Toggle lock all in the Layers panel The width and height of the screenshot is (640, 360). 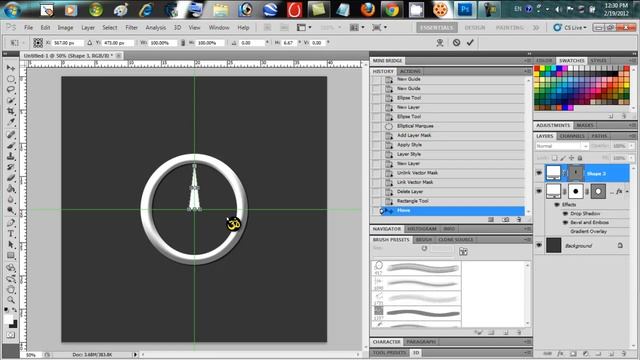click(x=580, y=158)
